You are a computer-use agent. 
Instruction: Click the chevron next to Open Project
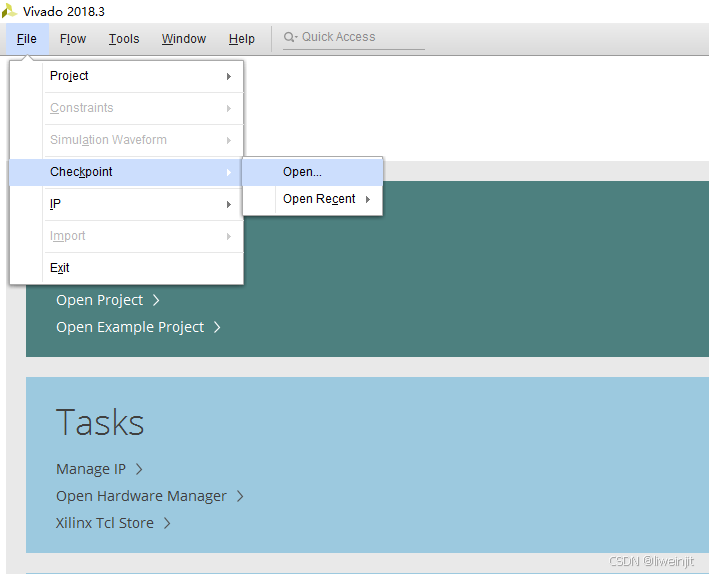point(156,300)
